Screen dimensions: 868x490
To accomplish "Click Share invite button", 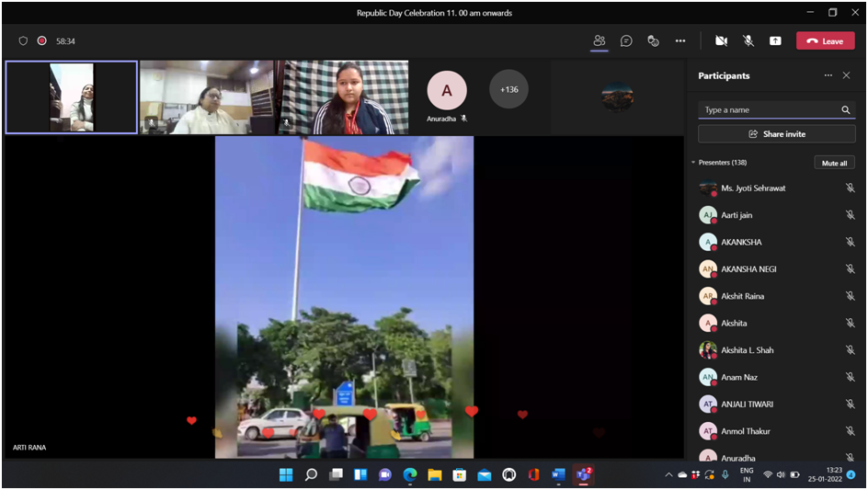I will pos(776,134).
